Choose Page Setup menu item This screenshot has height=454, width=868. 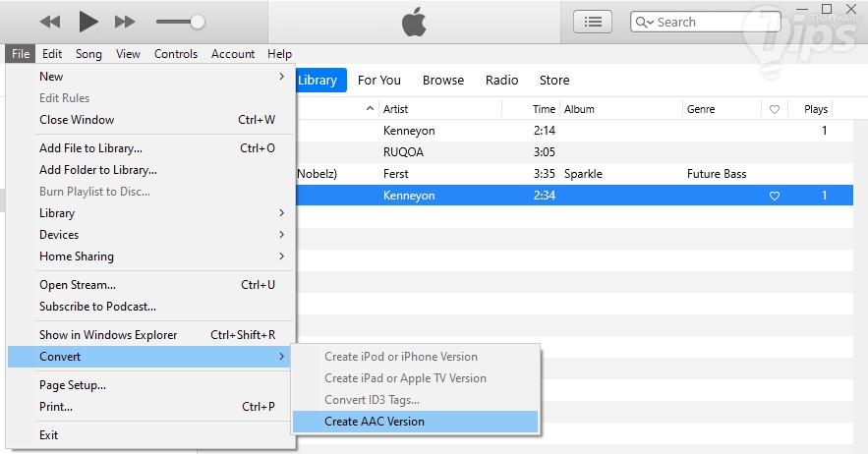click(151, 385)
